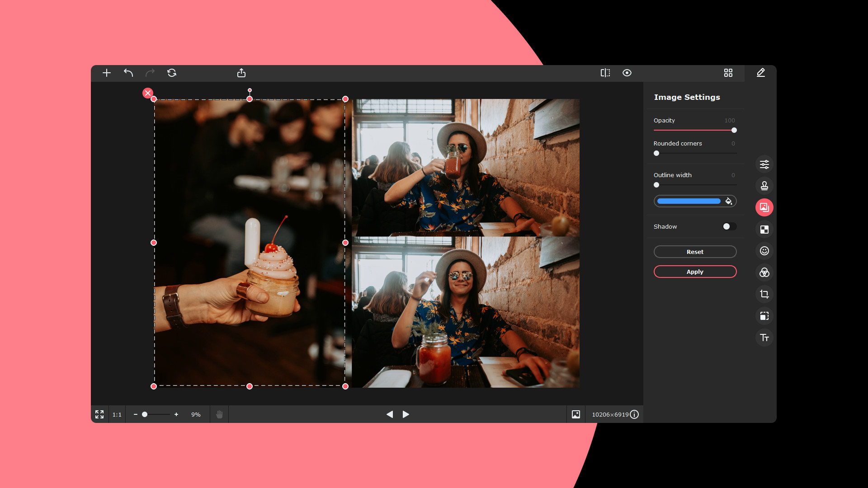
Task: Open the Filters (overlapping circles) tool
Action: [764, 272]
